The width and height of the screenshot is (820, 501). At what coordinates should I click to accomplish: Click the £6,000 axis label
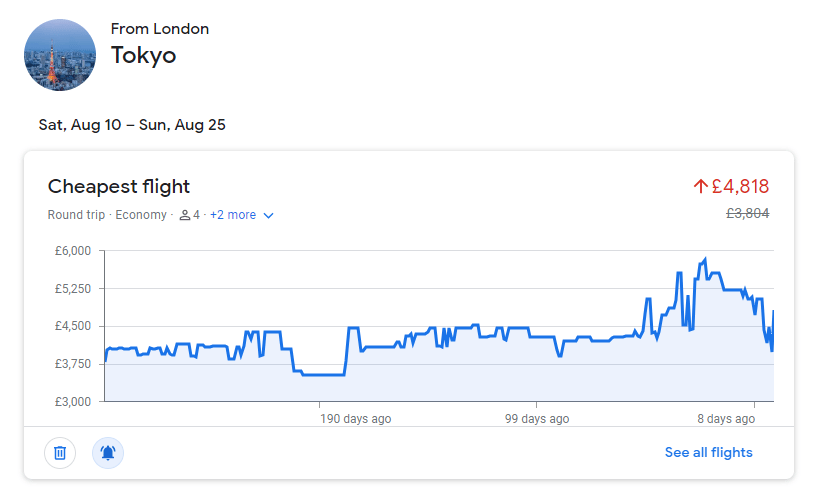click(73, 250)
